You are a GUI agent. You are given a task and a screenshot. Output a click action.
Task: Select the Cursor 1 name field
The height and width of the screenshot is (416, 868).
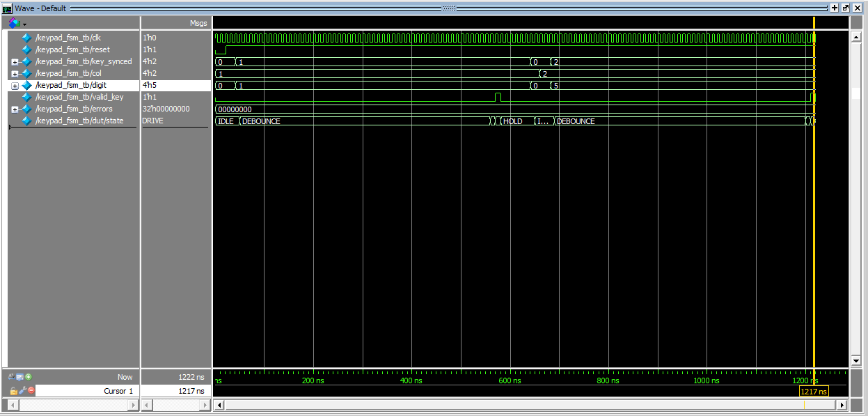tap(87, 391)
